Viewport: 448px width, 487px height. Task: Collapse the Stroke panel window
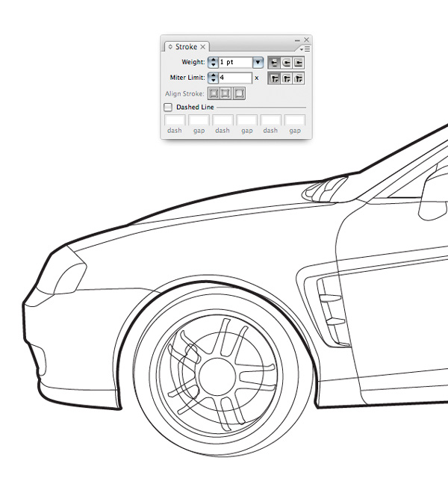click(x=297, y=40)
